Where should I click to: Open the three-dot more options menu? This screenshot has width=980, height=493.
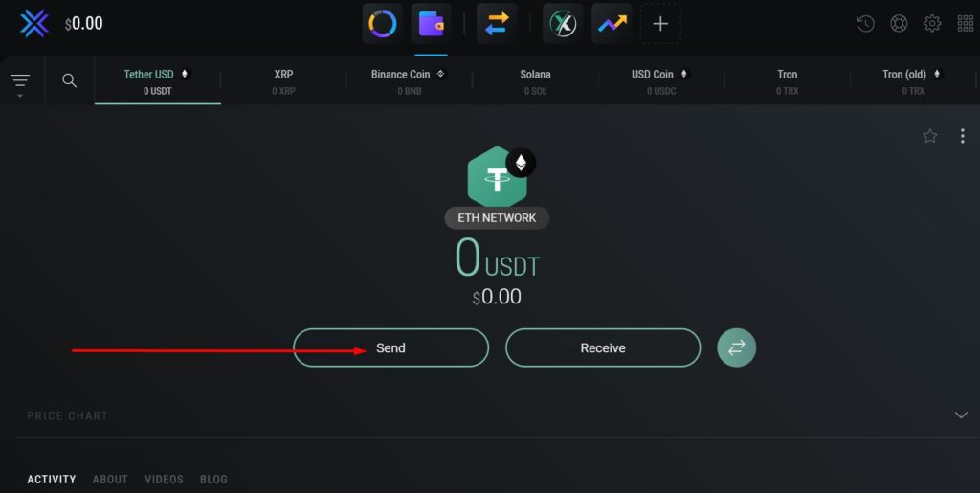(962, 136)
